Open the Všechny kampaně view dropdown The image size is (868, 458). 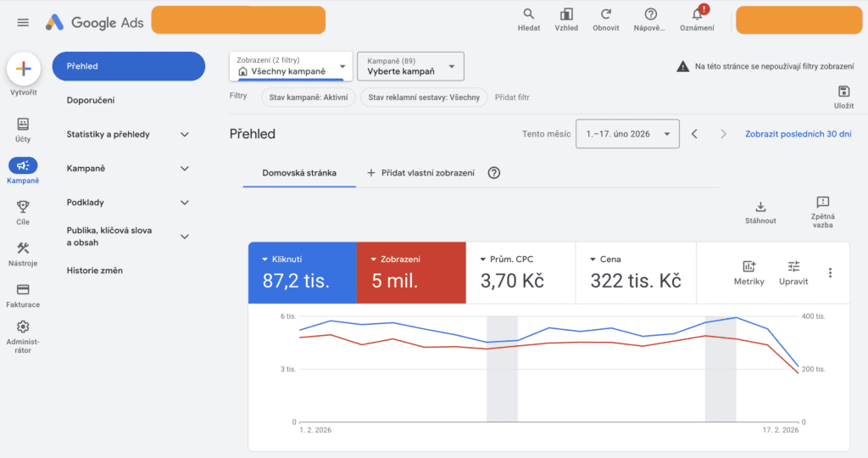[291, 66]
